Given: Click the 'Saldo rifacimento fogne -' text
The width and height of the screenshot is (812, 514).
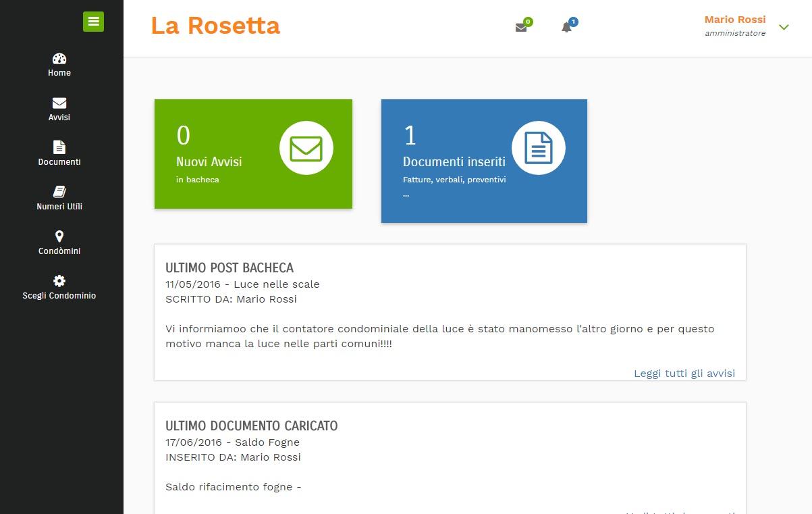Looking at the screenshot, I should (x=234, y=487).
